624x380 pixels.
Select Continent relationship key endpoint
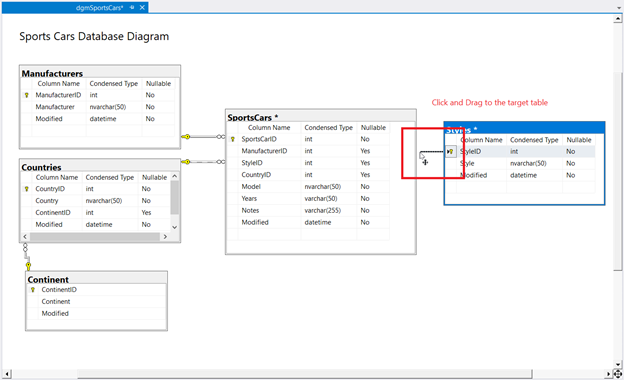(x=28, y=266)
